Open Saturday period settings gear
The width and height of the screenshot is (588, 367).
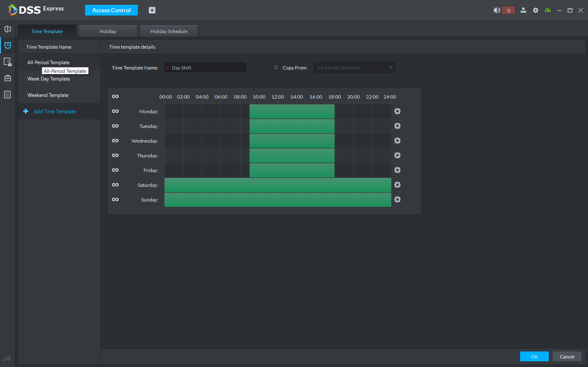397,185
